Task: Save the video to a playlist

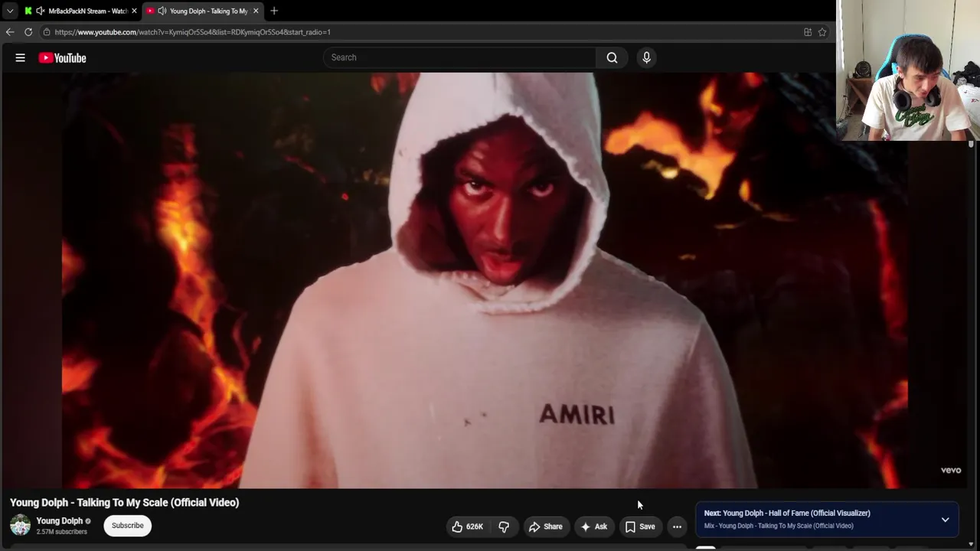Action: pos(640,527)
